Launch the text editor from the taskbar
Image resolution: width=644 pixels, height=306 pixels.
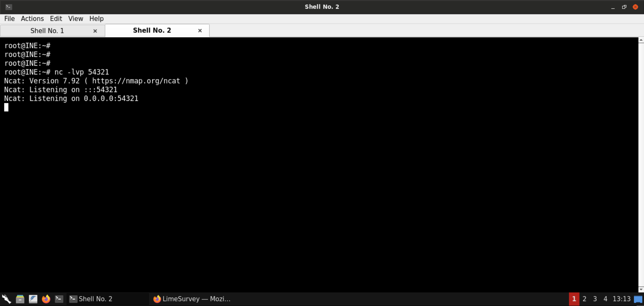coord(33,299)
